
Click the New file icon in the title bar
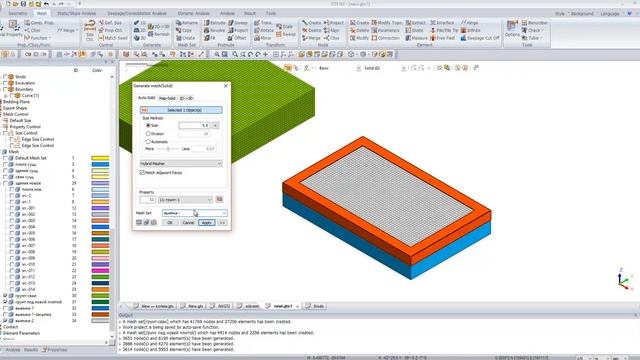(x=8, y=4)
